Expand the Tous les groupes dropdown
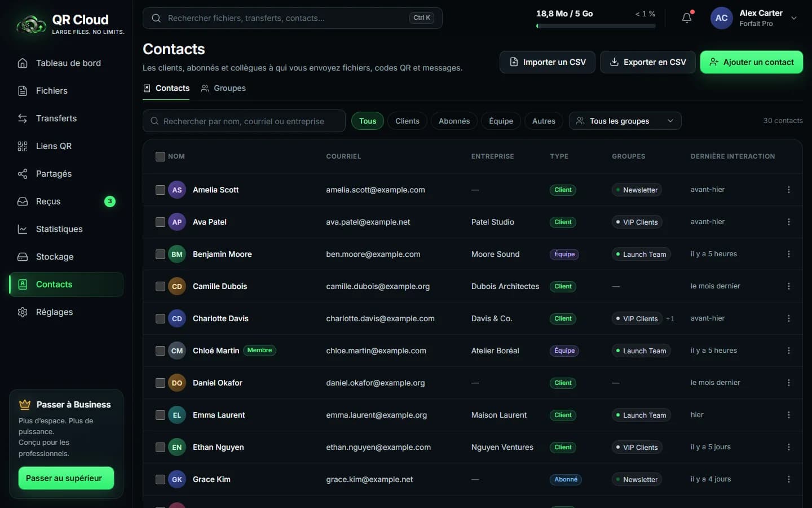The image size is (812, 508). click(625, 121)
